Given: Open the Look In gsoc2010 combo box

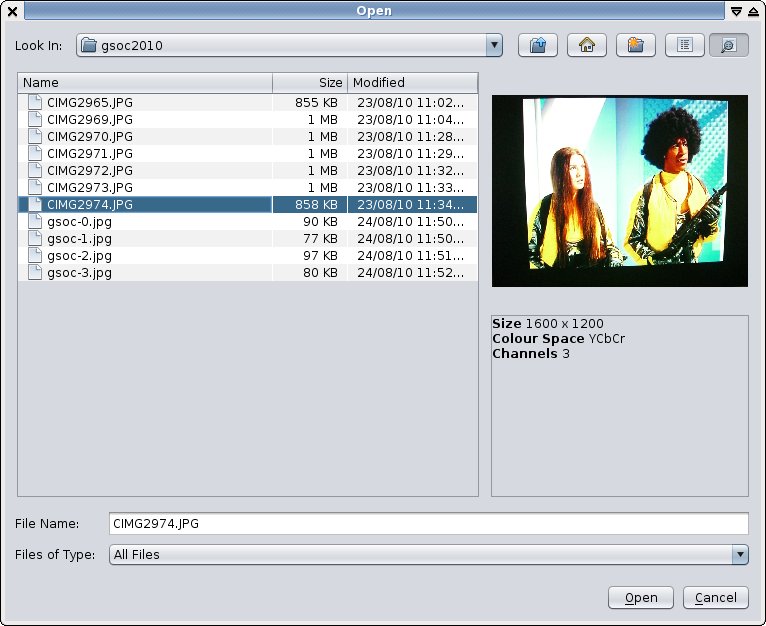Looking at the screenshot, I should tap(289, 45).
